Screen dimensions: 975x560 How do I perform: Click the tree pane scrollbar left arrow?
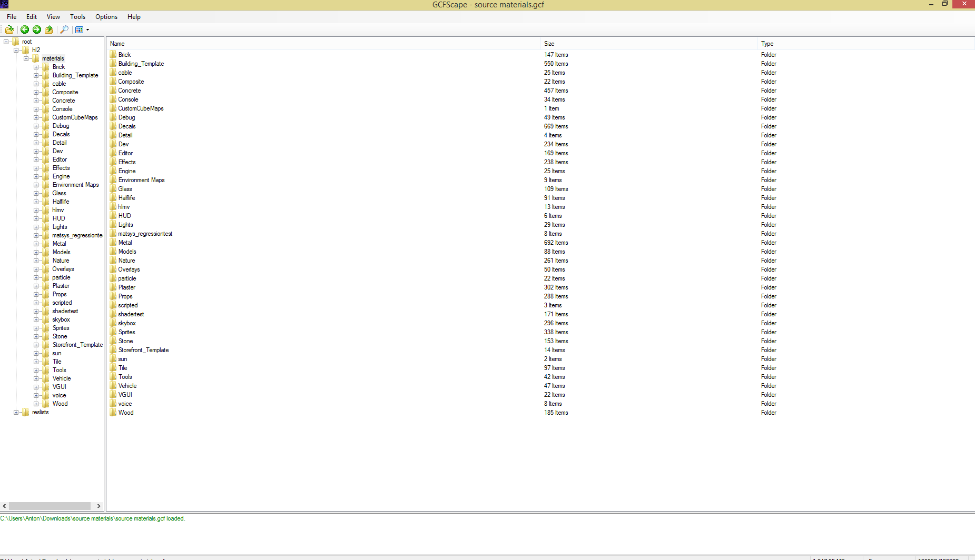(x=4, y=506)
